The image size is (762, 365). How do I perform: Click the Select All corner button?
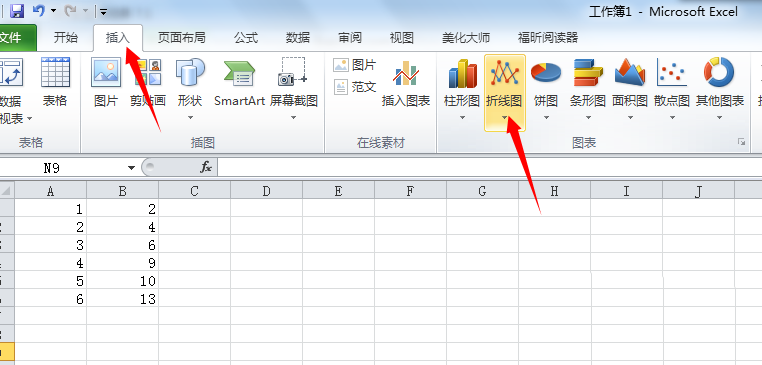(x=7, y=190)
